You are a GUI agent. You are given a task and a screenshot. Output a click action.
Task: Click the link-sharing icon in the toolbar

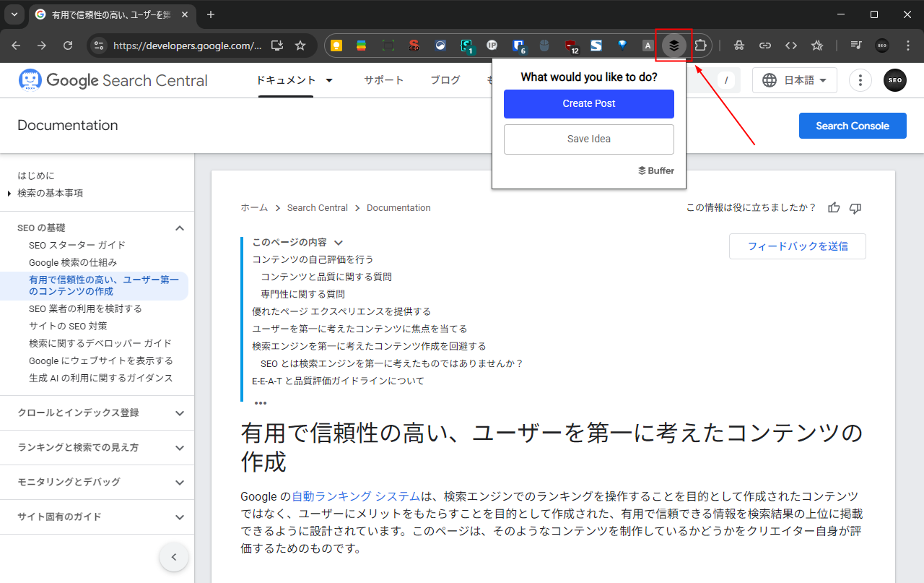pyautogui.click(x=764, y=45)
